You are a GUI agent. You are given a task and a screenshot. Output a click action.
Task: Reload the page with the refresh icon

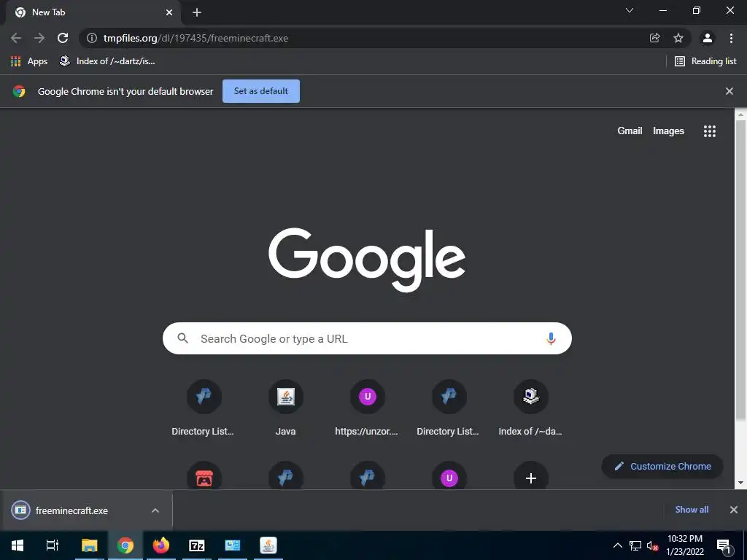click(x=63, y=38)
